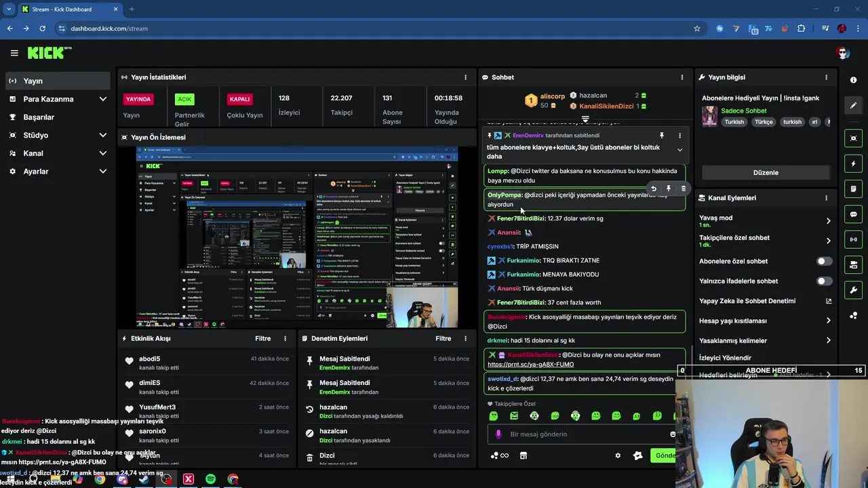This screenshot has height=488, width=868.
Task: Click the bubbles icon at right rail bottom
Action: tap(853, 315)
